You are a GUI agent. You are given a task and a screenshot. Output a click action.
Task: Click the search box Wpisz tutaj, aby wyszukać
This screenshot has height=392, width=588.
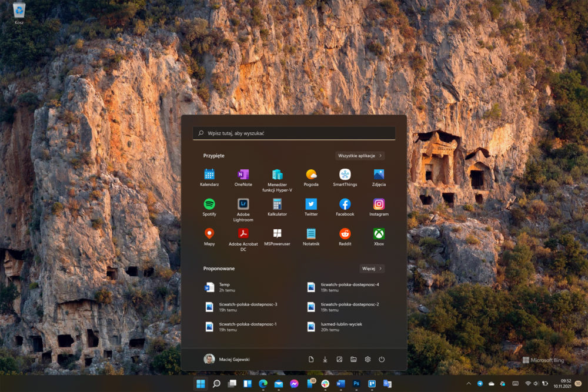click(294, 133)
